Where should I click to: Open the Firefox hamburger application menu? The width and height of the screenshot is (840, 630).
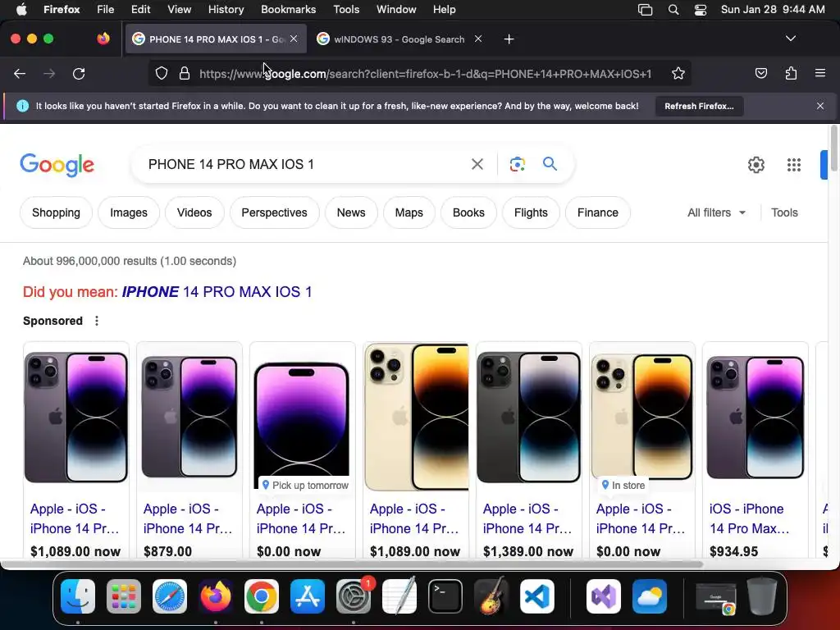coord(819,73)
